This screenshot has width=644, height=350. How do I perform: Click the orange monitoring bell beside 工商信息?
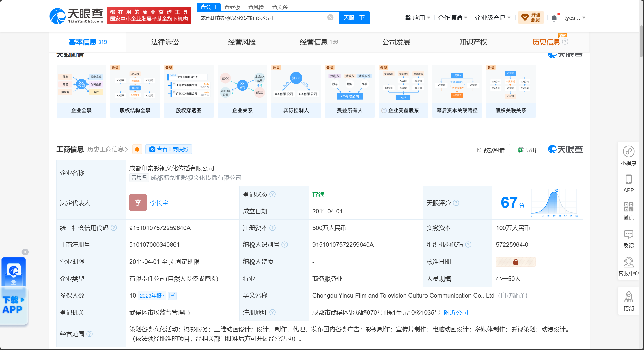click(137, 149)
